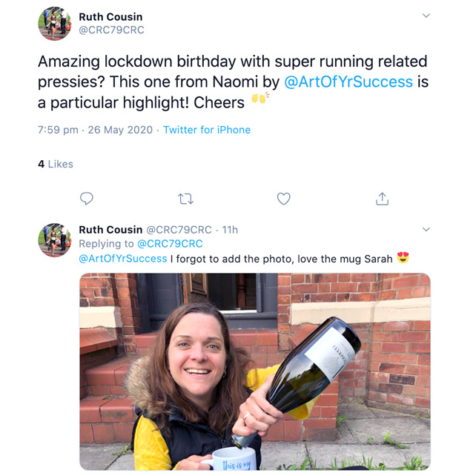Screen dimensions: 476x476
Task: Click the @CRC79CRC handle under the top name
Action: pos(111,30)
